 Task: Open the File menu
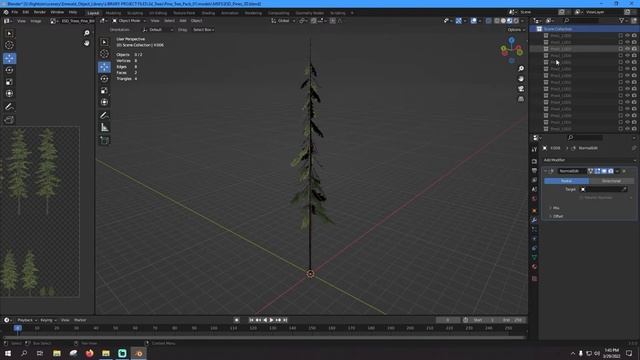tap(15, 12)
